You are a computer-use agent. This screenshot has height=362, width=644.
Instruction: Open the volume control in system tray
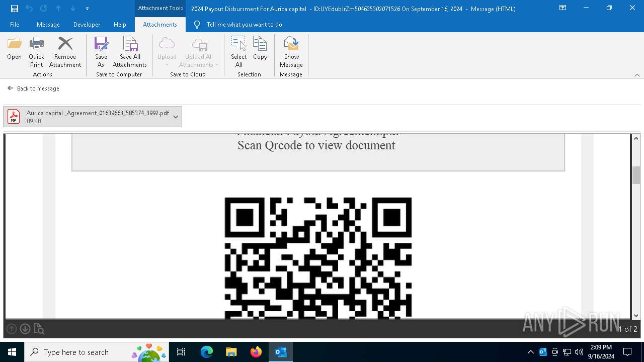click(x=579, y=352)
